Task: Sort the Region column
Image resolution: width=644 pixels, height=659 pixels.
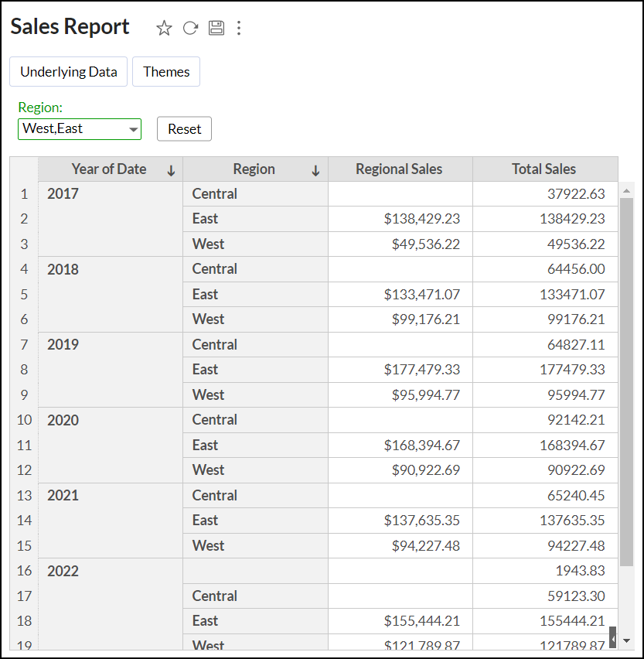Action: pos(316,169)
